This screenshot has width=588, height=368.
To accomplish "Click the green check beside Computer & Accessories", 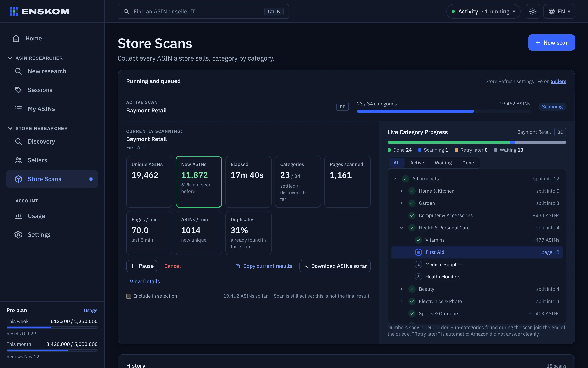I will pos(412,215).
